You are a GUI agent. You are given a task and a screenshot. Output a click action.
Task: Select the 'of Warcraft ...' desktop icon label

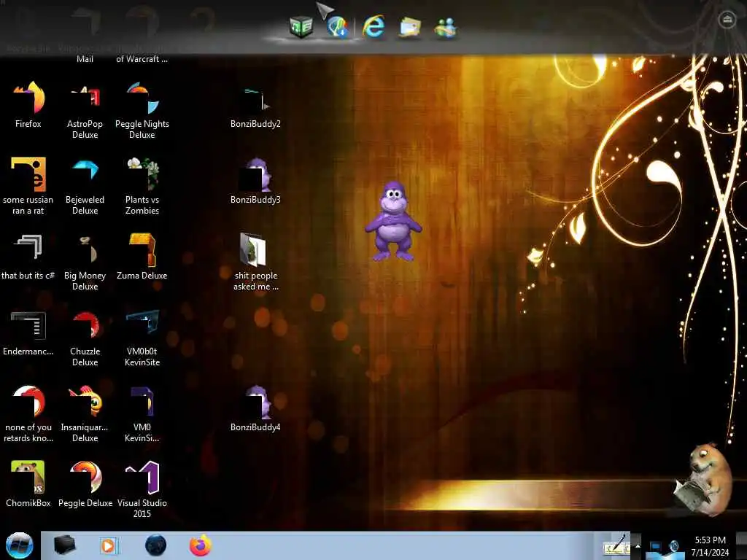click(142, 59)
